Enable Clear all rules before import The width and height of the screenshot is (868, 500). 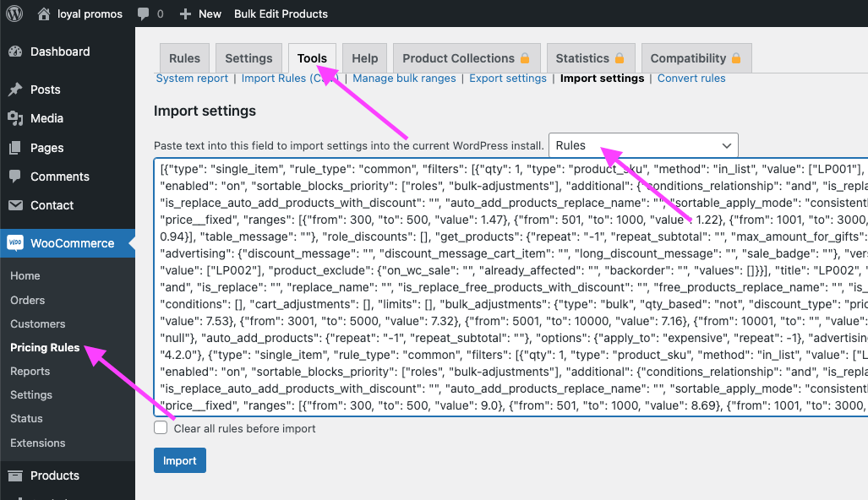pos(161,427)
